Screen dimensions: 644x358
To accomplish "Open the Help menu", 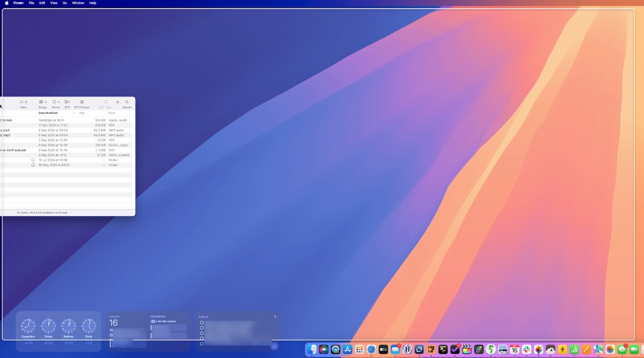I will click(93, 3).
